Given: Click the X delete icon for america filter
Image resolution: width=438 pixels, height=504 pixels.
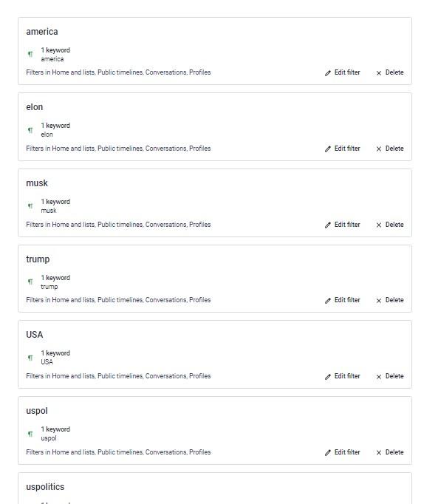Looking at the screenshot, I should pos(379,73).
